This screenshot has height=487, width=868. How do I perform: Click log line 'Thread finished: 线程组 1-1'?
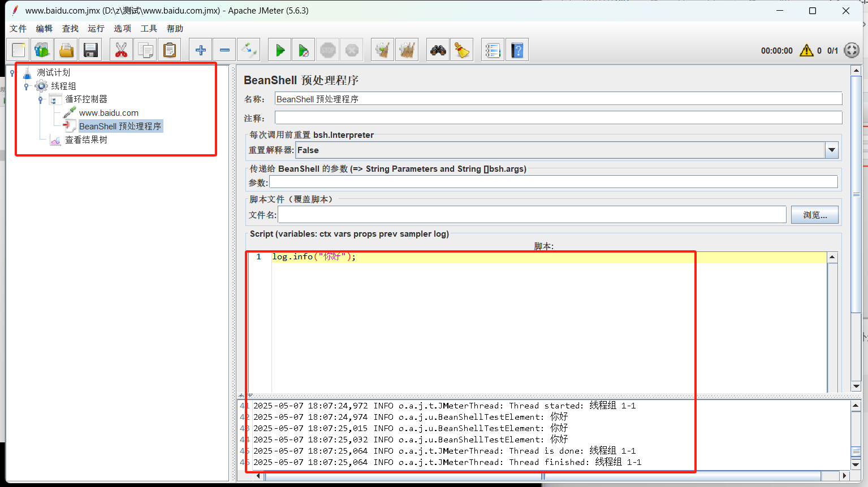pyautogui.click(x=447, y=462)
